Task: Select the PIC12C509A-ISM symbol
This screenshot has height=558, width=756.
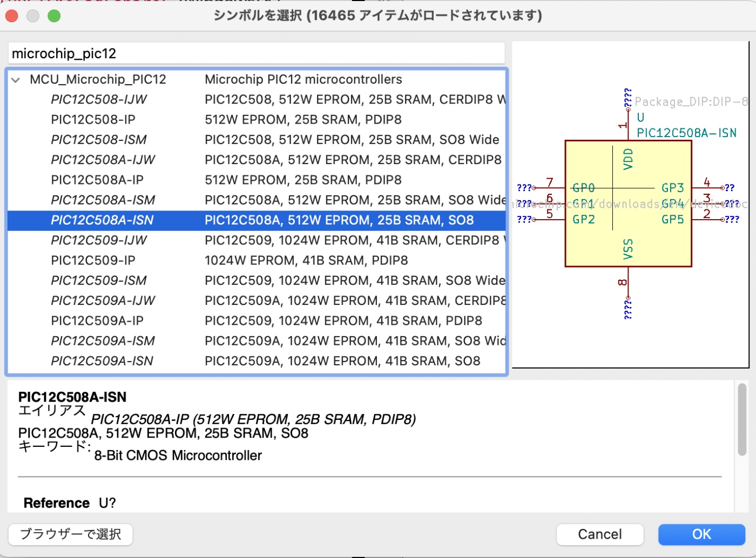Action: click(x=256, y=341)
